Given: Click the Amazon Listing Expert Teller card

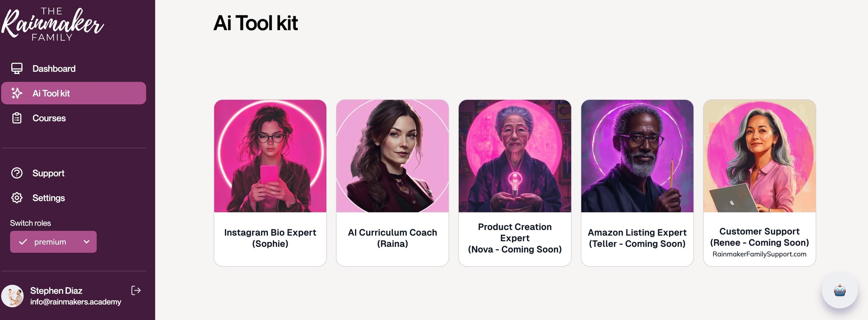Looking at the screenshot, I should click(x=637, y=183).
